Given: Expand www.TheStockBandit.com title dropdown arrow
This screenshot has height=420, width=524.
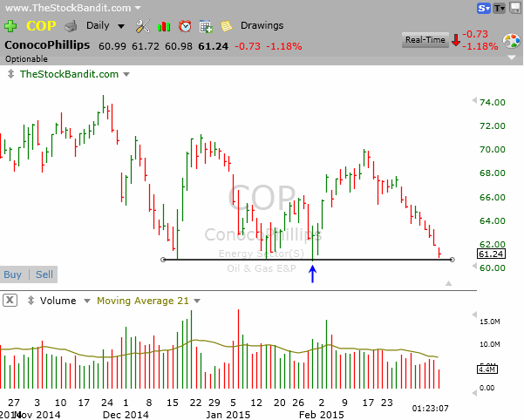Looking at the screenshot, I should [138, 7].
